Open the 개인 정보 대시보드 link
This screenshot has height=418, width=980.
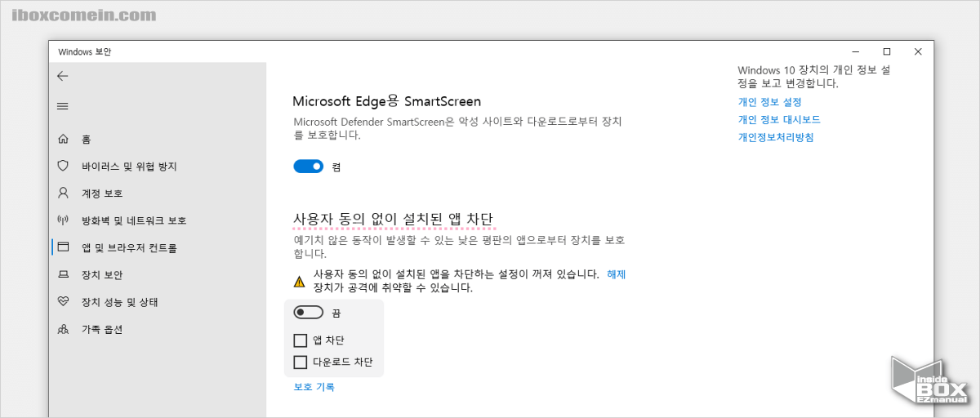click(779, 119)
